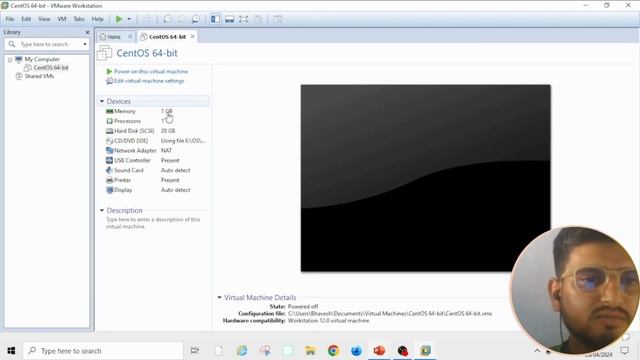Image resolution: width=640 pixels, height=360 pixels.
Task: Show hidden system tray icons
Action: (x=537, y=351)
